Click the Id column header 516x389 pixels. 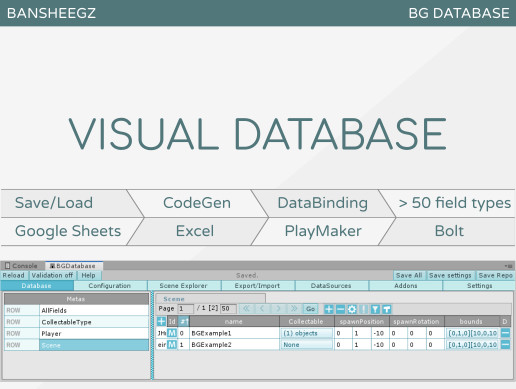(172, 321)
